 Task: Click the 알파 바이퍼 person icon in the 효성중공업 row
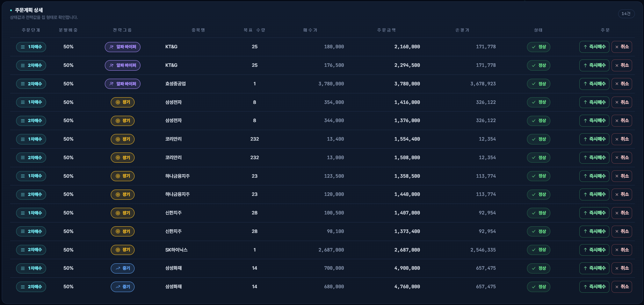(111, 84)
